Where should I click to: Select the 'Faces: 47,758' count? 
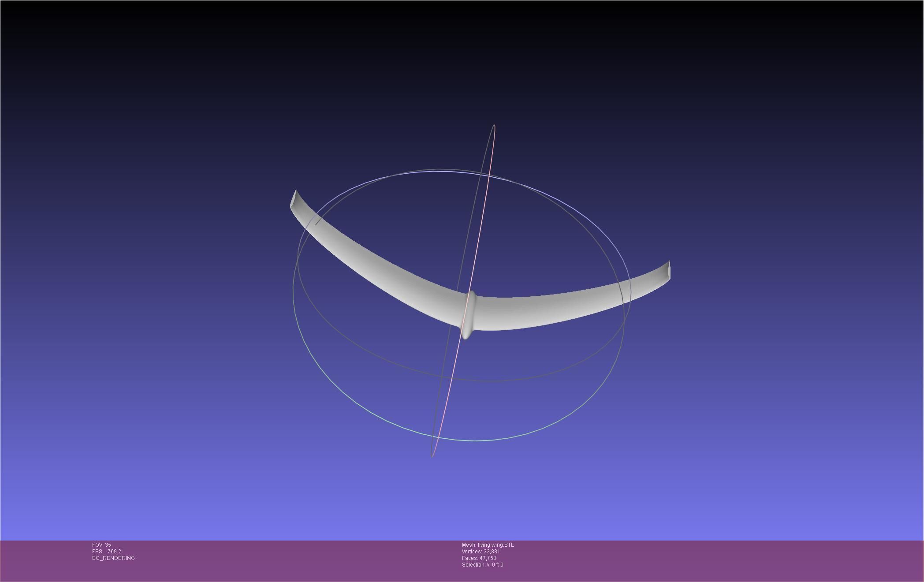pyautogui.click(x=479, y=558)
